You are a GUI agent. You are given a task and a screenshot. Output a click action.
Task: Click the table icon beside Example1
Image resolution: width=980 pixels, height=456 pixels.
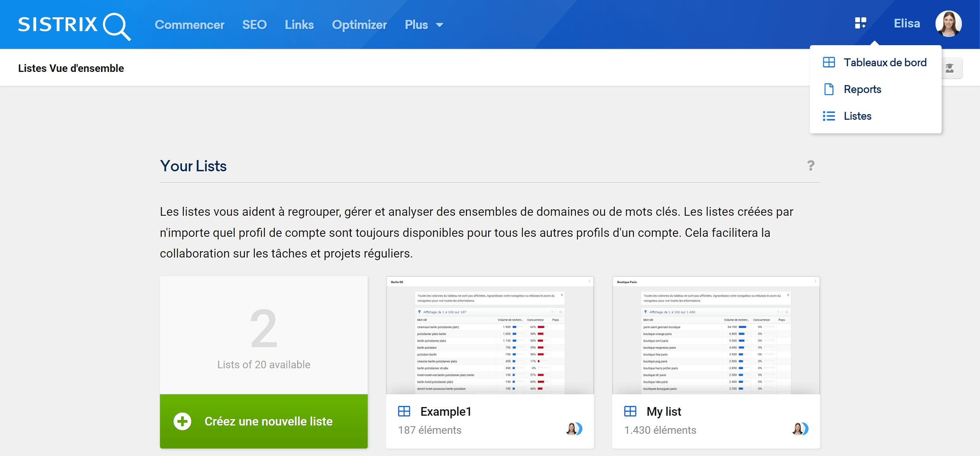coord(404,411)
